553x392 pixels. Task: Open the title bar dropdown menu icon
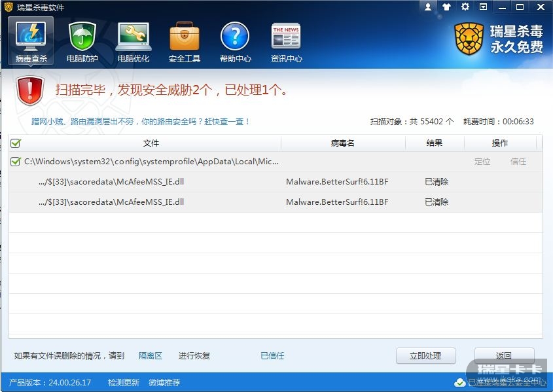pyautogui.click(x=483, y=7)
